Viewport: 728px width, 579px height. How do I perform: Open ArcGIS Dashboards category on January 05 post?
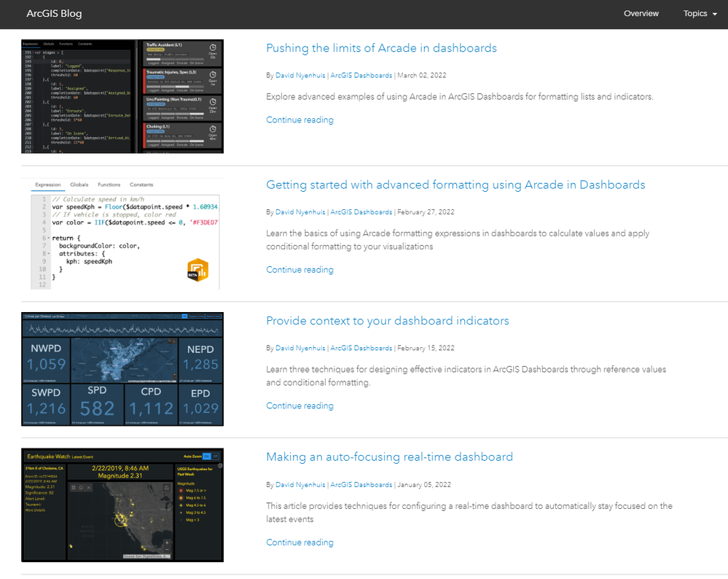[361, 485]
